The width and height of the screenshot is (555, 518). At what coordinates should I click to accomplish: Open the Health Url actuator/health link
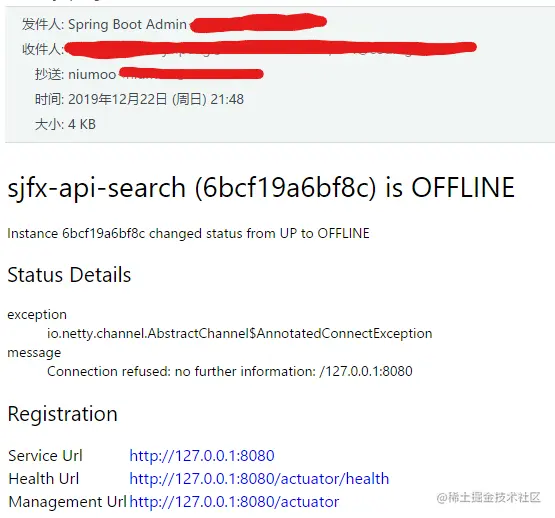tap(259, 479)
